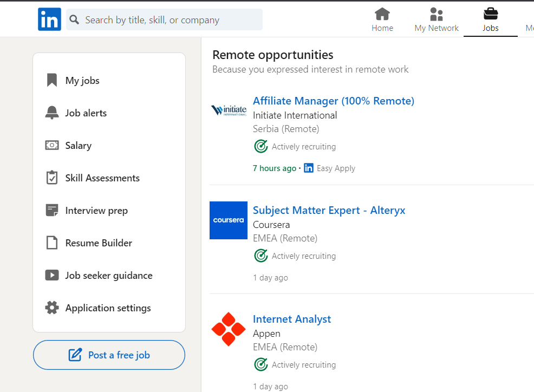Open My jobs bookmark icon
The height and width of the screenshot is (392, 534).
coord(52,80)
